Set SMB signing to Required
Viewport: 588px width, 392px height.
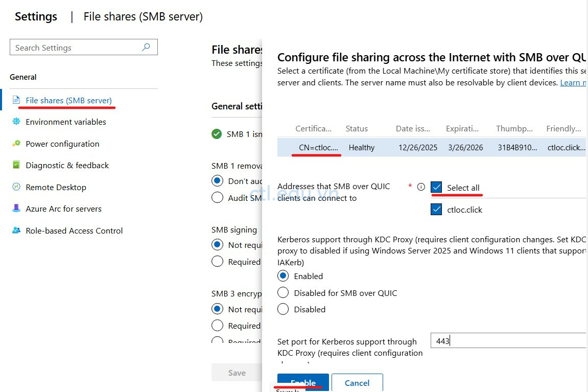pos(217,261)
